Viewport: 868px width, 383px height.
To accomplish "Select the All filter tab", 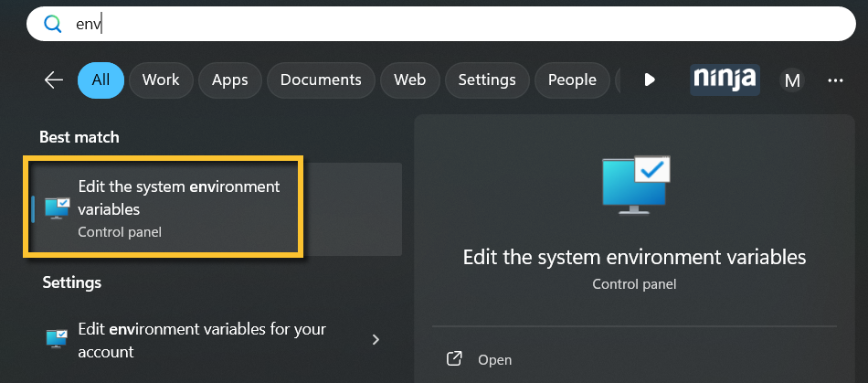I will pos(101,80).
